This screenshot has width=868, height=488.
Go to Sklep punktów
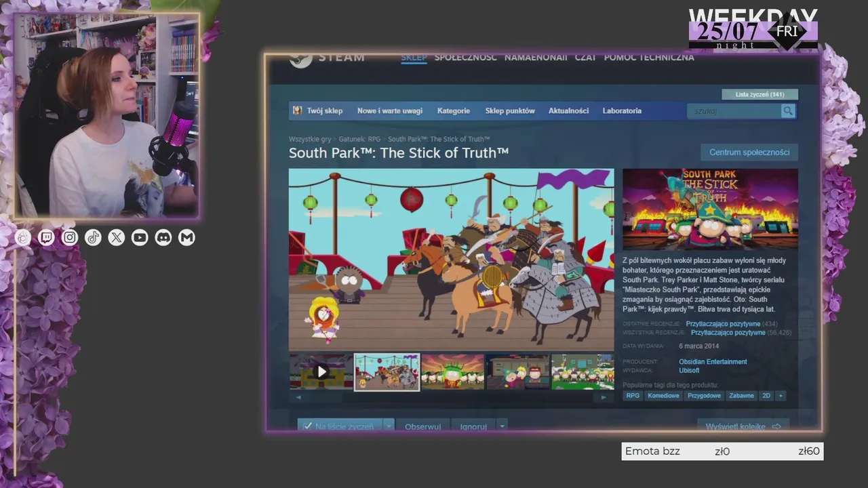point(510,110)
